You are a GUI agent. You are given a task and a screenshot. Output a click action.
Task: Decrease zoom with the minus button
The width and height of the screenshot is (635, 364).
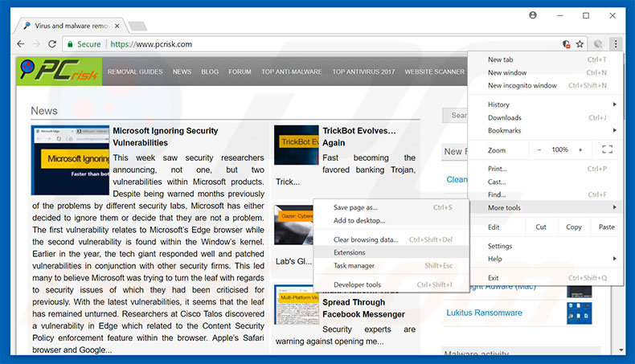tap(539, 149)
